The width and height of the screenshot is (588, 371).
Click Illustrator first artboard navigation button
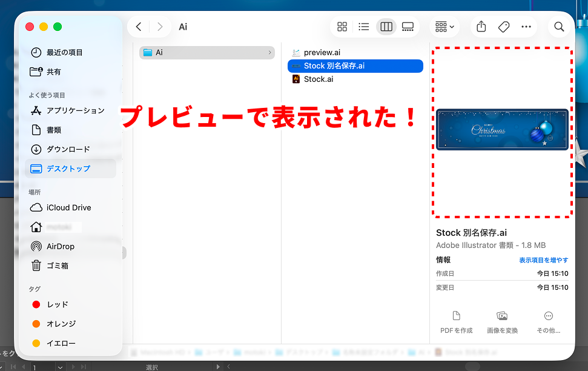click(x=13, y=367)
